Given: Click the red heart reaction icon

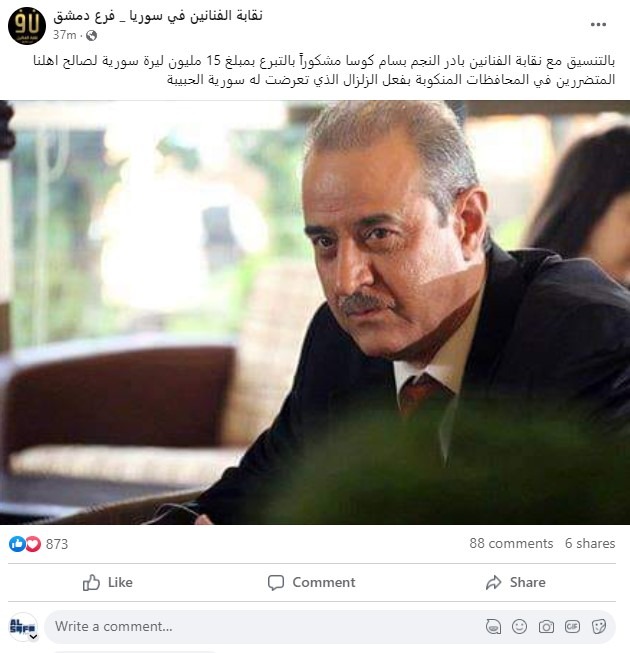Looking at the screenshot, I should click(x=33, y=544).
